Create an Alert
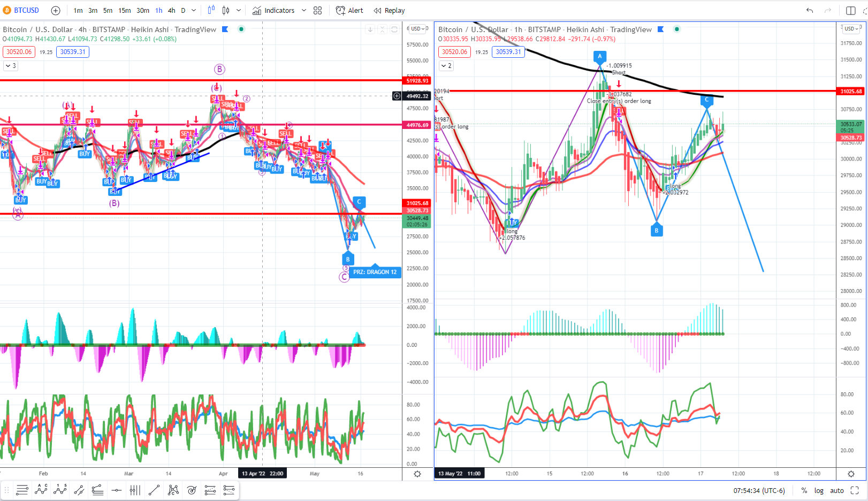This screenshot has width=868, height=501. (349, 10)
